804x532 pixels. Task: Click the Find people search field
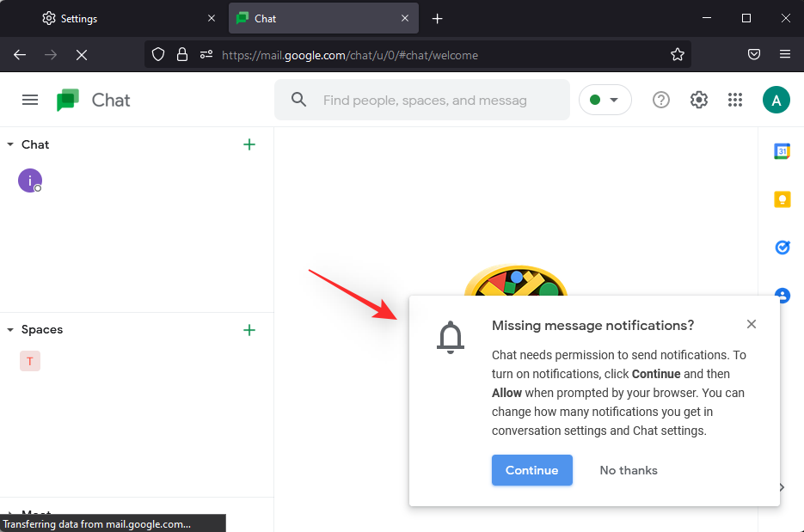pyautogui.click(x=425, y=101)
